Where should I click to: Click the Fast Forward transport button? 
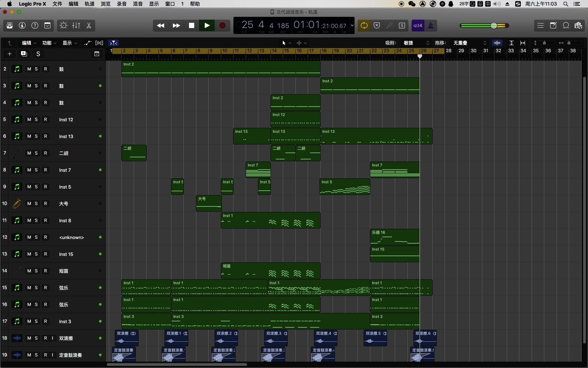pyautogui.click(x=176, y=26)
